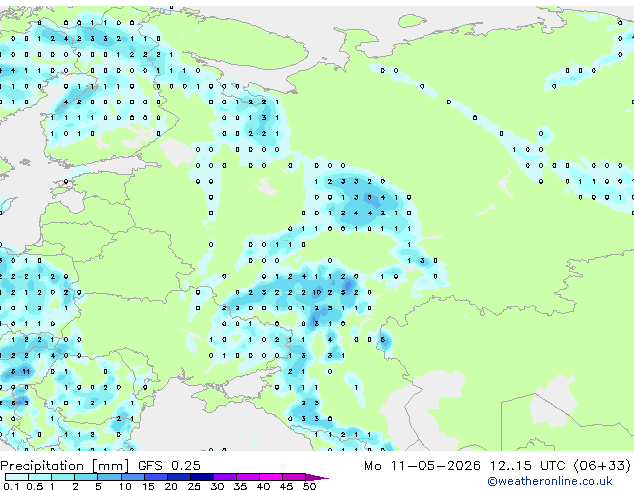Click the legend value label 20

coord(171,486)
